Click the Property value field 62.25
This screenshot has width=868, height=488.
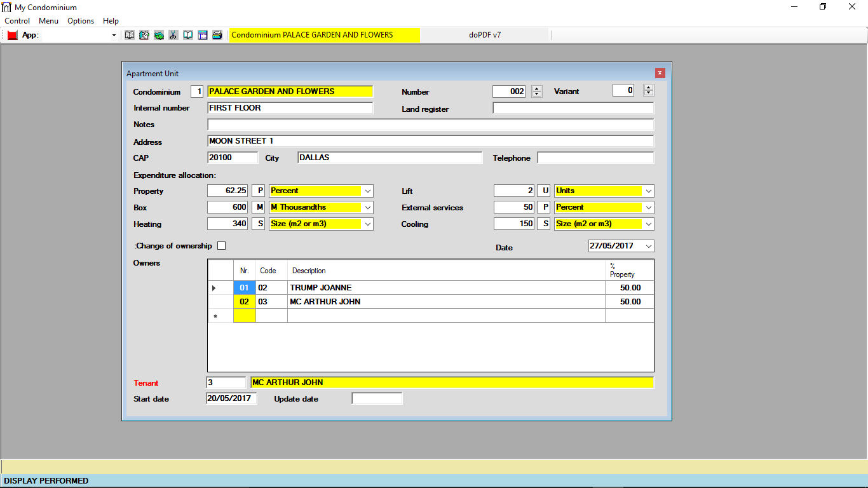coord(228,191)
